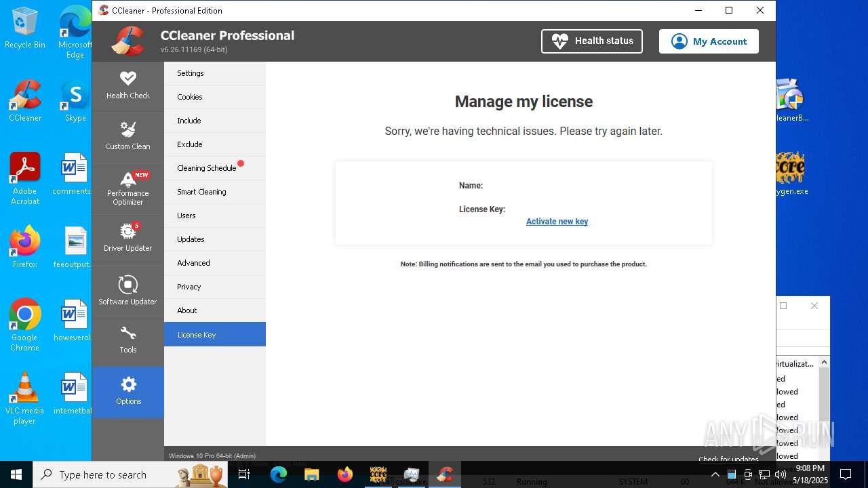Screen dimensions: 868x488
Task: Open the internetbal Word document on desktop
Action: click(73, 394)
